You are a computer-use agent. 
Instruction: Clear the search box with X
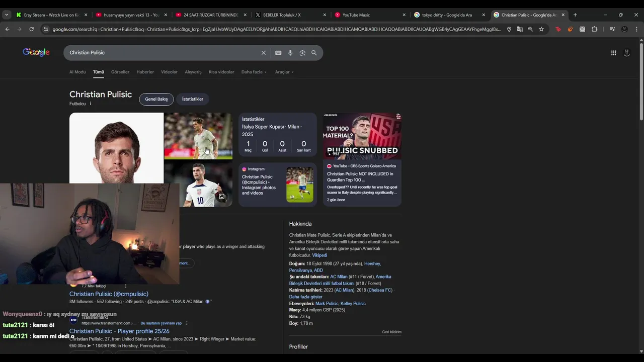click(x=263, y=53)
